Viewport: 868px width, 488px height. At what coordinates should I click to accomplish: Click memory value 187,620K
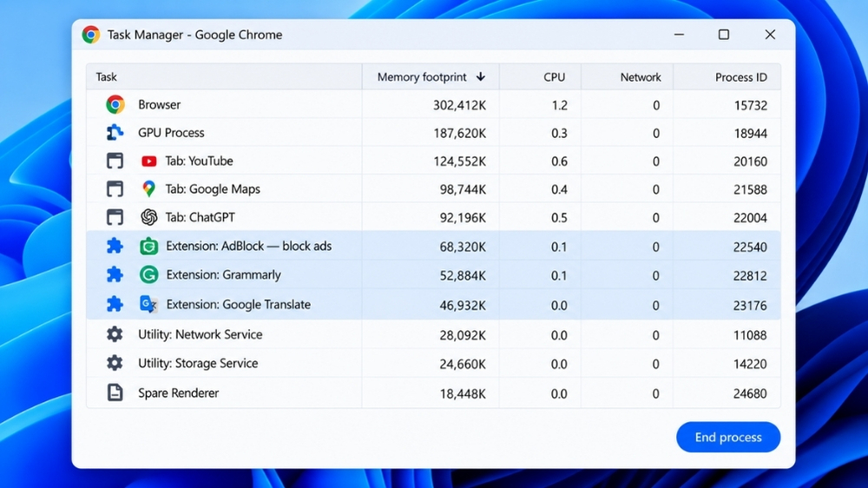coord(459,134)
